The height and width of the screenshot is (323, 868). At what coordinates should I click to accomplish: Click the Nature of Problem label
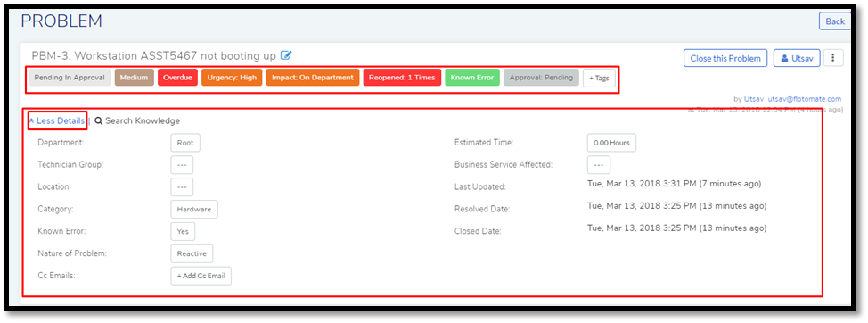coord(72,253)
